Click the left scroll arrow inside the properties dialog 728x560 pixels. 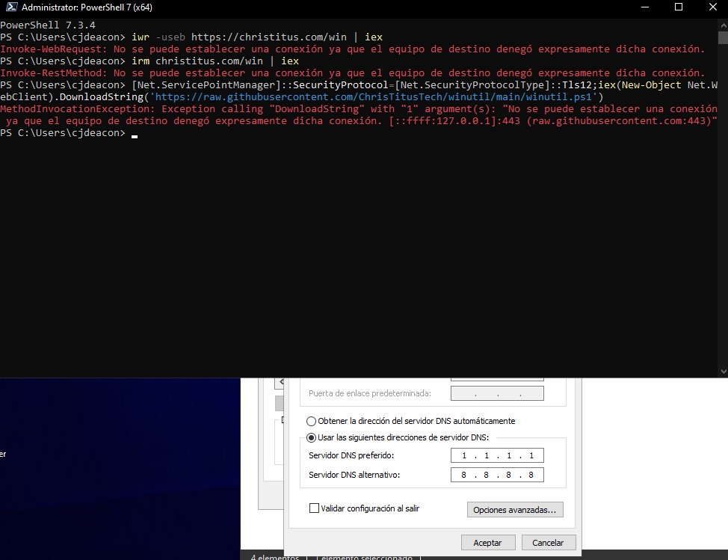(x=280, y=381)
